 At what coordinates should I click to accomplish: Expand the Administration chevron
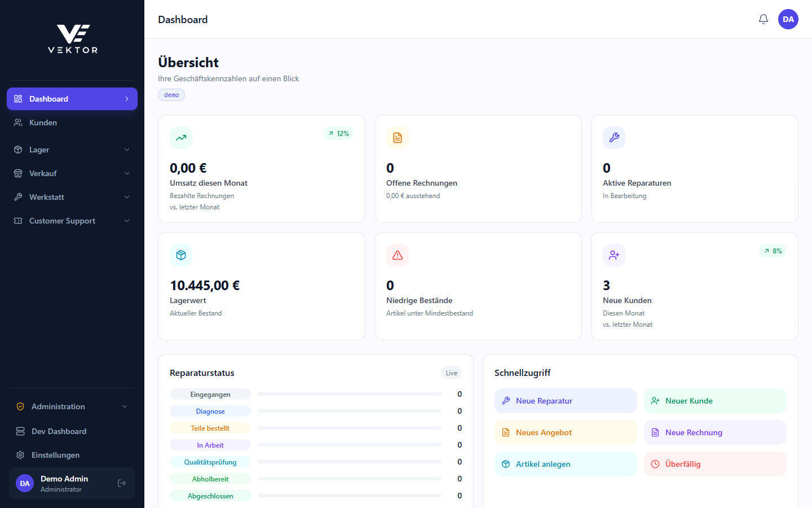125,406
